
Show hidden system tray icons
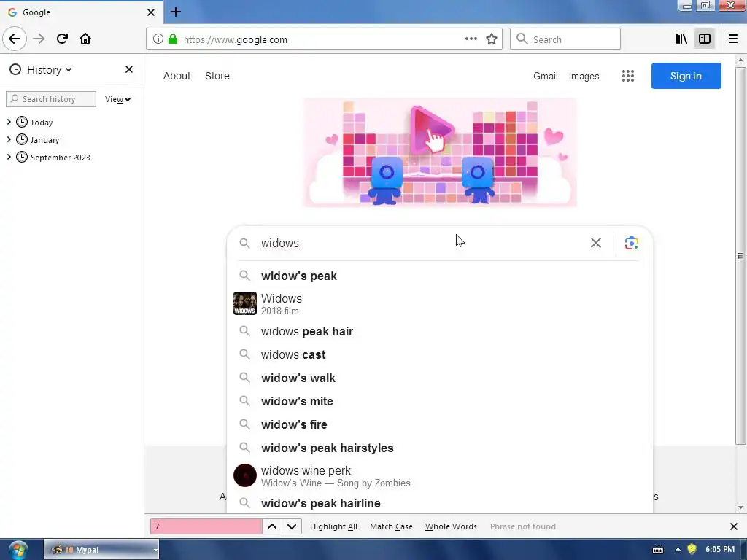coord(678,550)
